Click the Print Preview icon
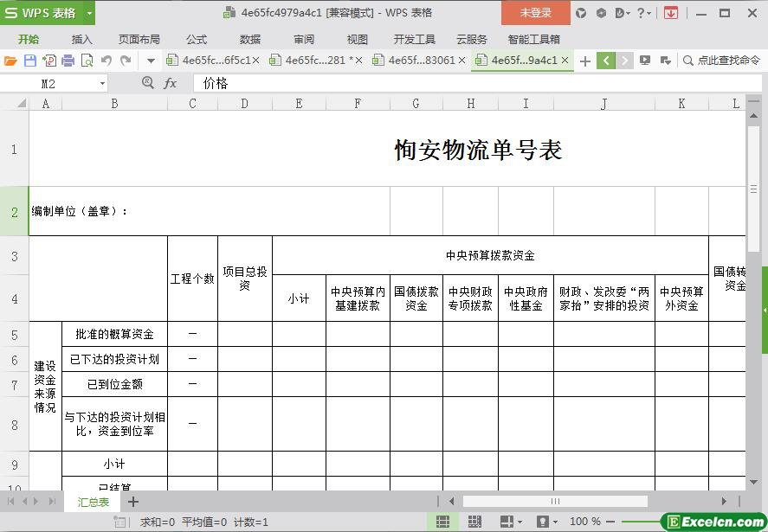 pos(87,61)
